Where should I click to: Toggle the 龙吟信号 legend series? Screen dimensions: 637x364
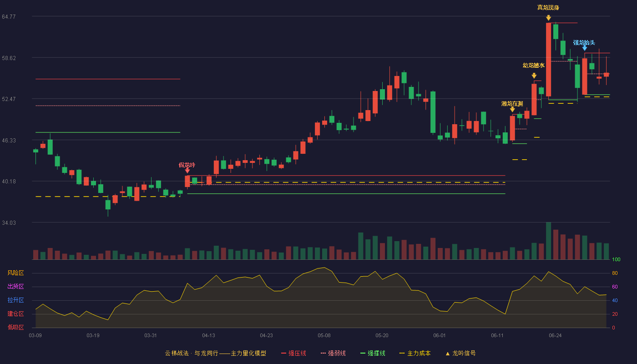click(x=460, y=353)
